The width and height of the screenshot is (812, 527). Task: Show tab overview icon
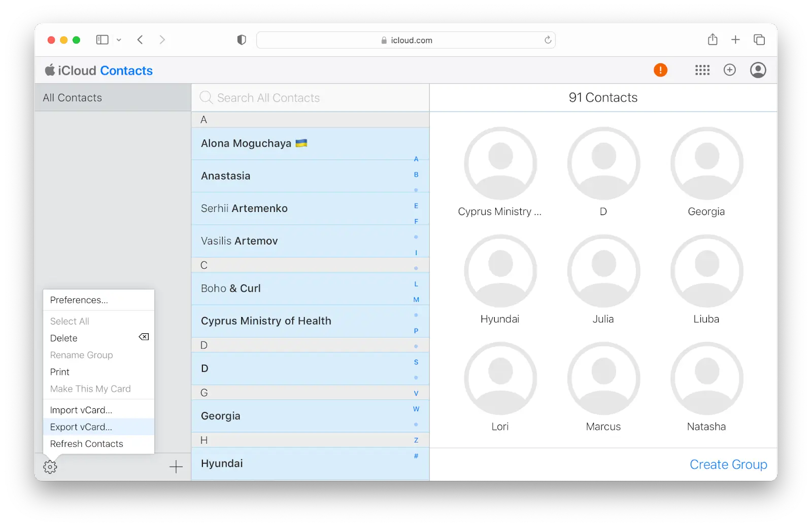(759, 40)
